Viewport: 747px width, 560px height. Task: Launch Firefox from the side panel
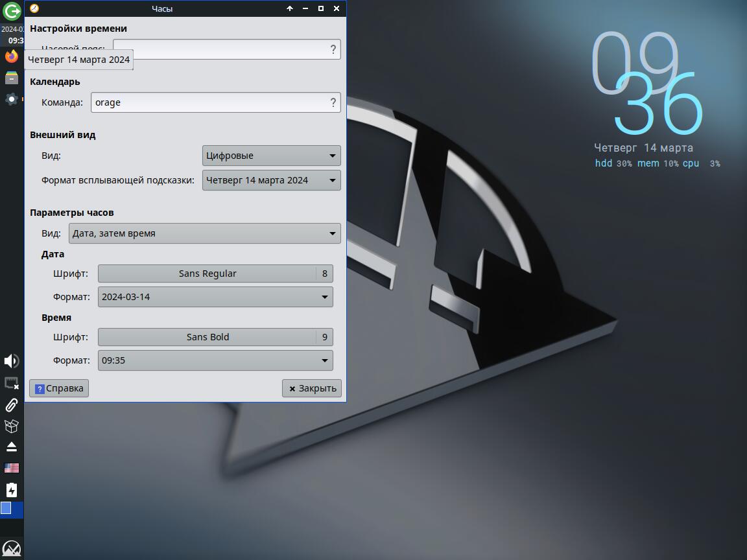pyautogui.click(x=12, y=56)
